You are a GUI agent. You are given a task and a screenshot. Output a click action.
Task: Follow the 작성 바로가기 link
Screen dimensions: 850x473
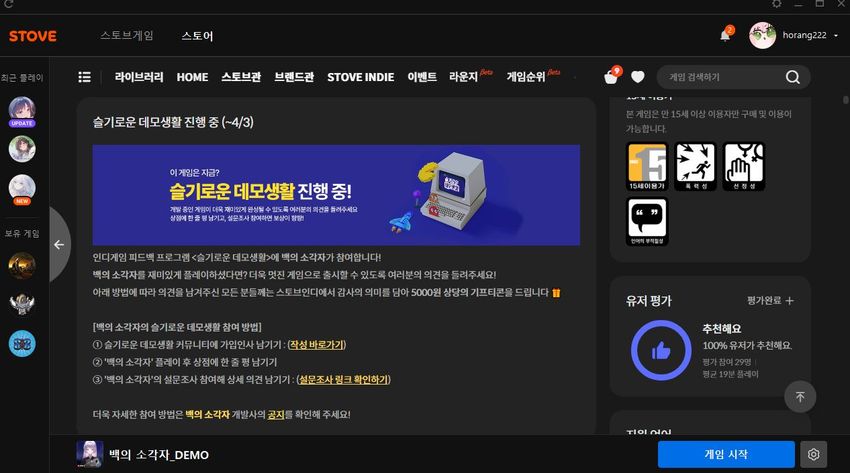[317, 345]
